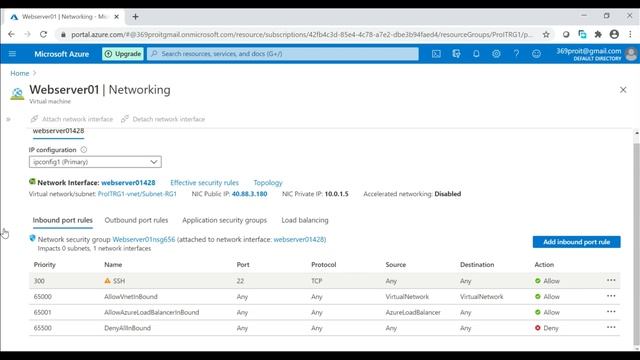Open the NIC Public IP 40.88.3.180

point(249,194)
